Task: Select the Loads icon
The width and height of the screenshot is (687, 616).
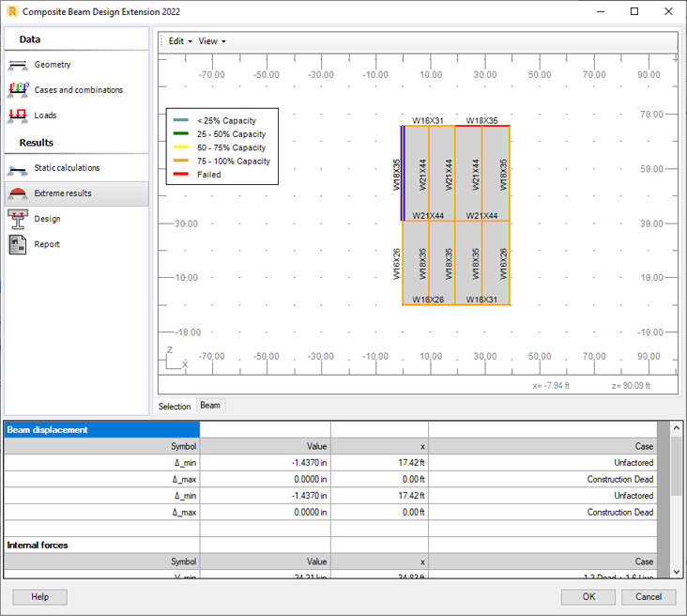Action: (18, 115)
